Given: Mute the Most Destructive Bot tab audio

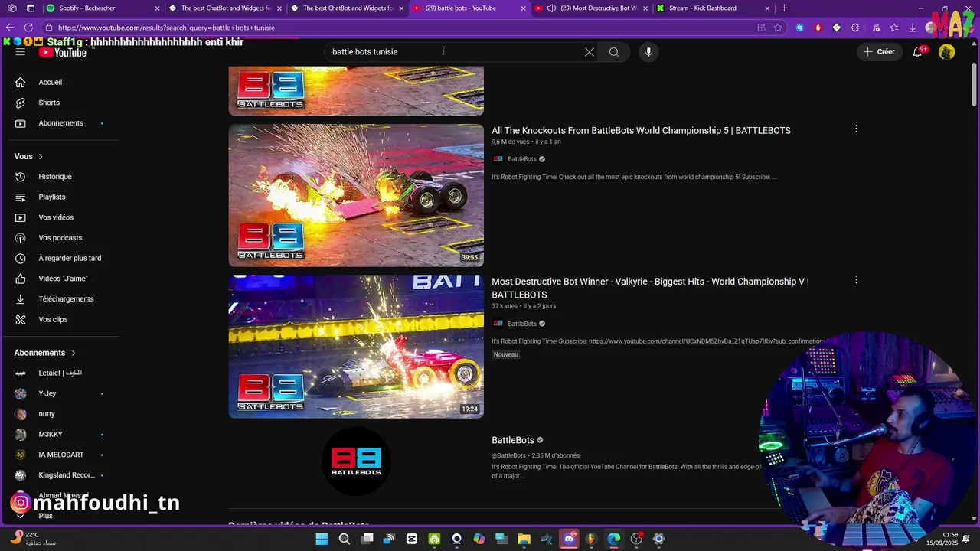Looking at the screenshot, I should pos(551,8).
